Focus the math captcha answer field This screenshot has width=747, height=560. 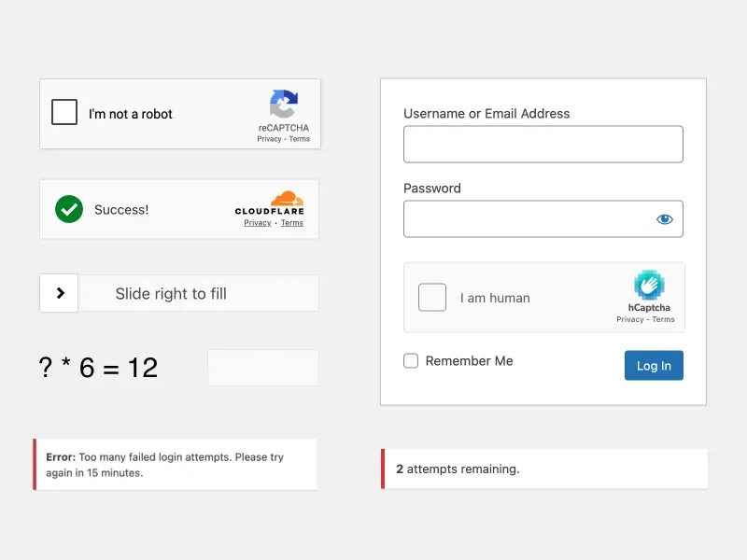click(x=263, y=368)
